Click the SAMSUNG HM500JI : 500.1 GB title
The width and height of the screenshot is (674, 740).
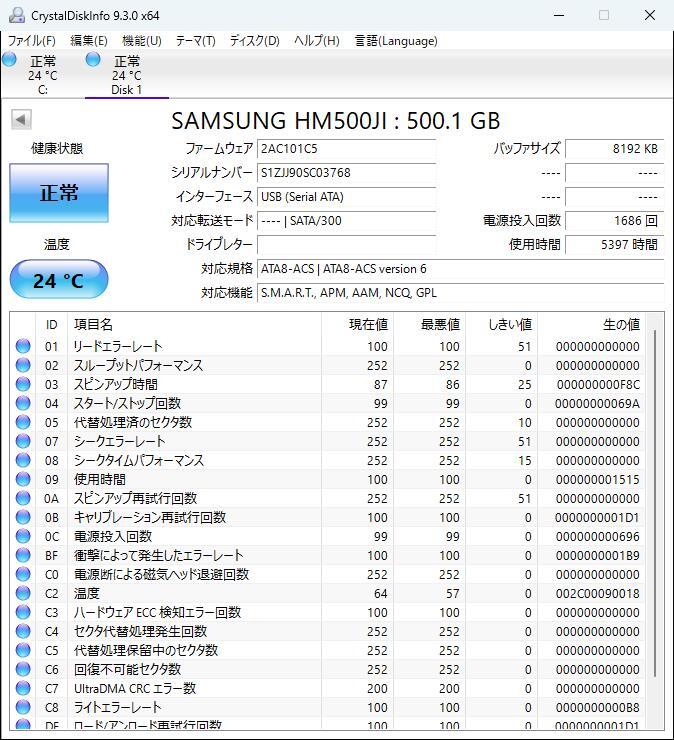[x=336, y=121]
